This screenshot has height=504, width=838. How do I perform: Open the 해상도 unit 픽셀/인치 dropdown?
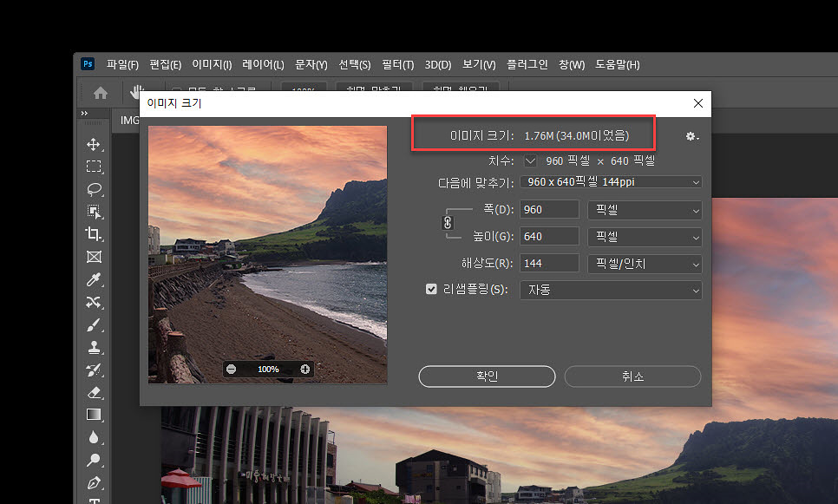tap(645, 264)
